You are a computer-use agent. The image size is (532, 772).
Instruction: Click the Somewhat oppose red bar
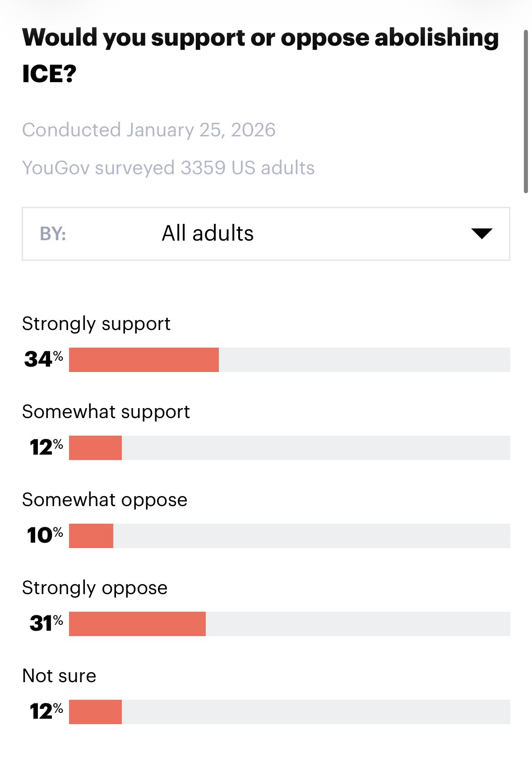91,536
